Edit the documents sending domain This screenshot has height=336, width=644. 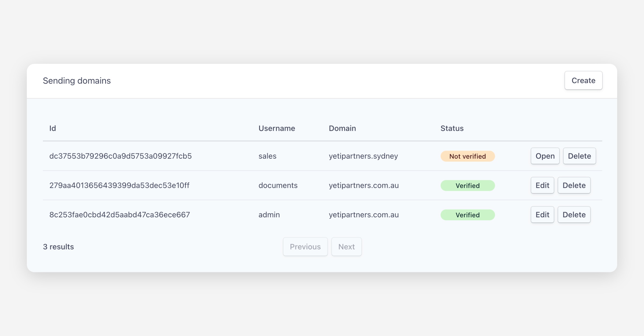click(542, 185)
